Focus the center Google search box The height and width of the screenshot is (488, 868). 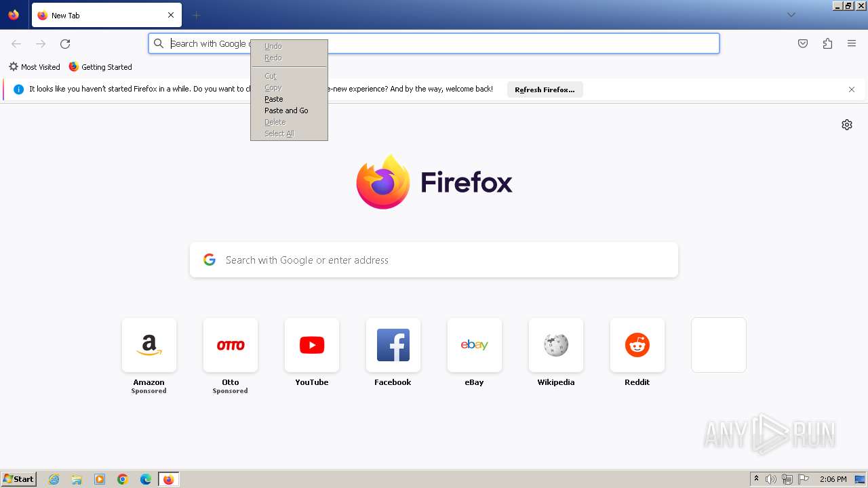434,260
